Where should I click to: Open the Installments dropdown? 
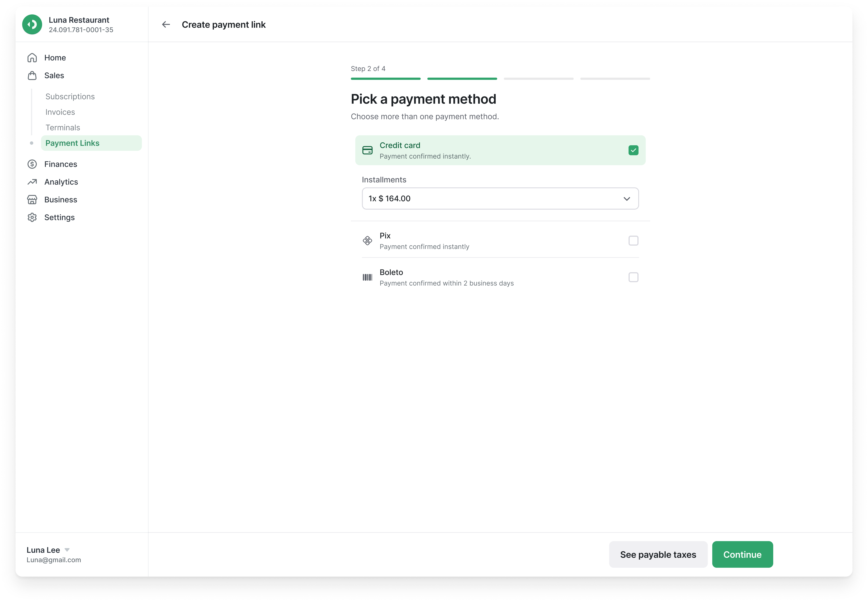(x=500, y=198)
